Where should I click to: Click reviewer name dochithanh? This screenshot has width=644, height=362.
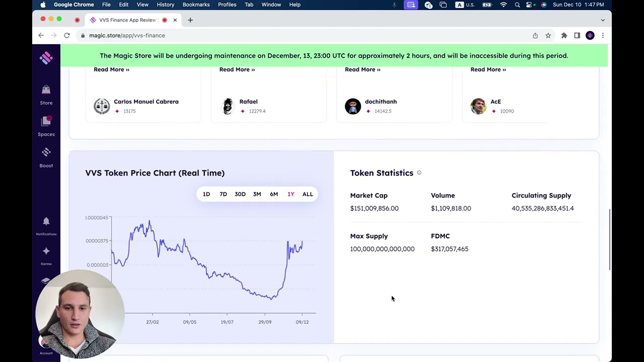coord(381,102)
